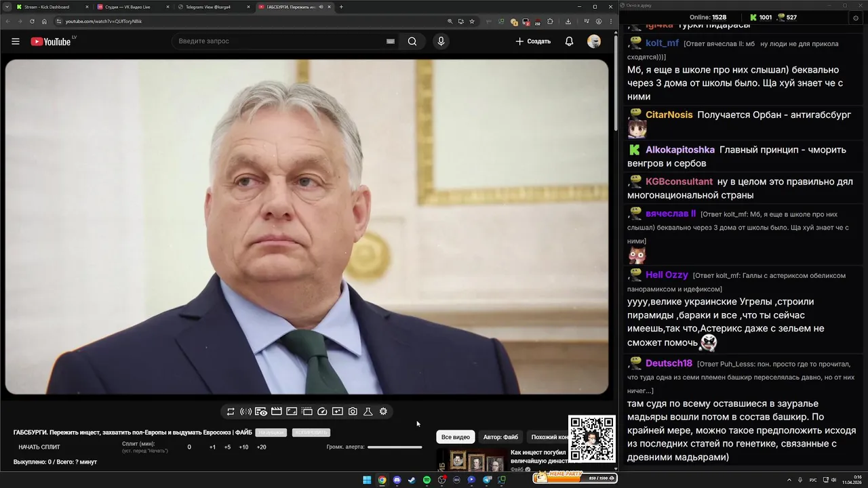This screenshot has height=488, width=868.
Task: Click НАЧАТЬ СПЛИТ button
Action: 39,447
